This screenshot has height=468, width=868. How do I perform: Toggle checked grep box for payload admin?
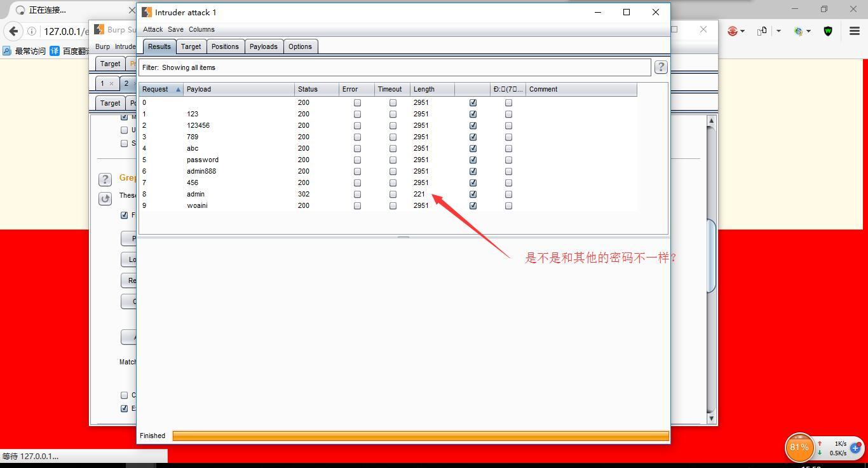click(x=473, y=194)
